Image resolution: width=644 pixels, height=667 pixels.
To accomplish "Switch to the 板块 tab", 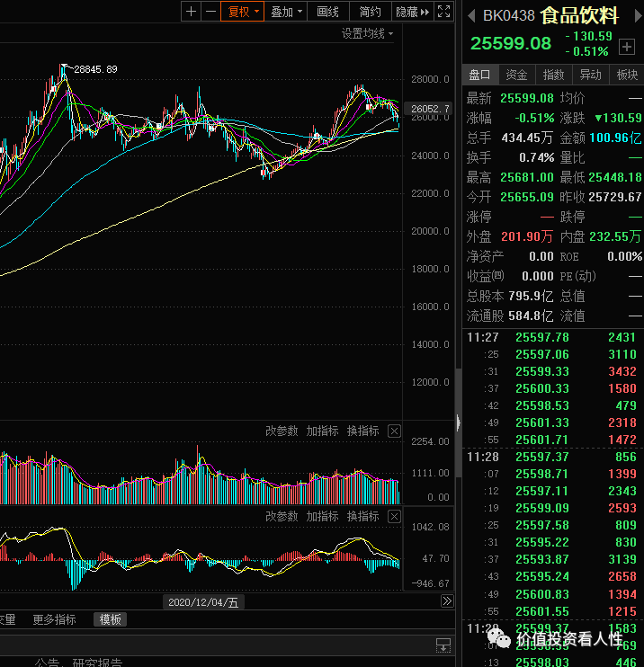I will click(627, 75).
